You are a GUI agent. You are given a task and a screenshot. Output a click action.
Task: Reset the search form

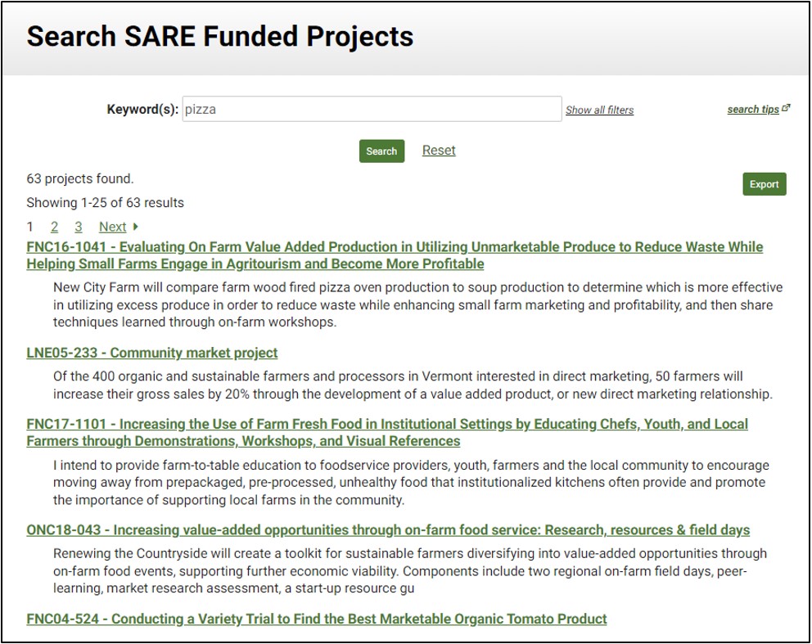click(439, 151)
